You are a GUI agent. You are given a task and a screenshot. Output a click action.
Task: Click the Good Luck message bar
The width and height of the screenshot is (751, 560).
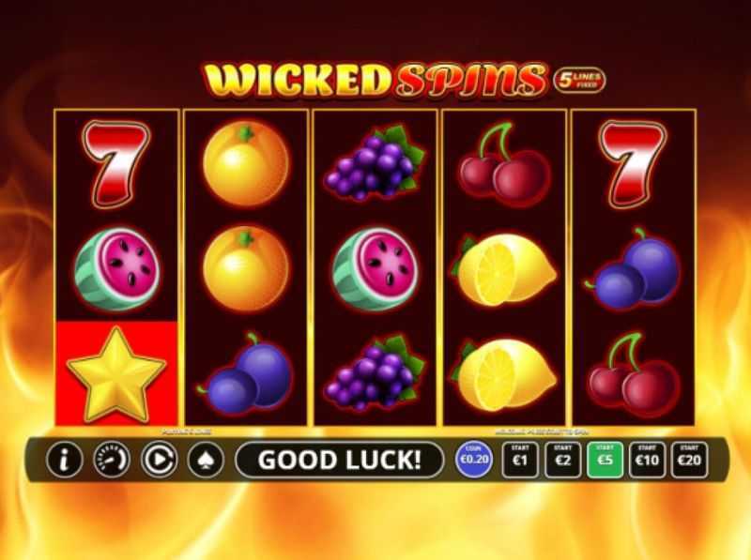click(340, 460)
